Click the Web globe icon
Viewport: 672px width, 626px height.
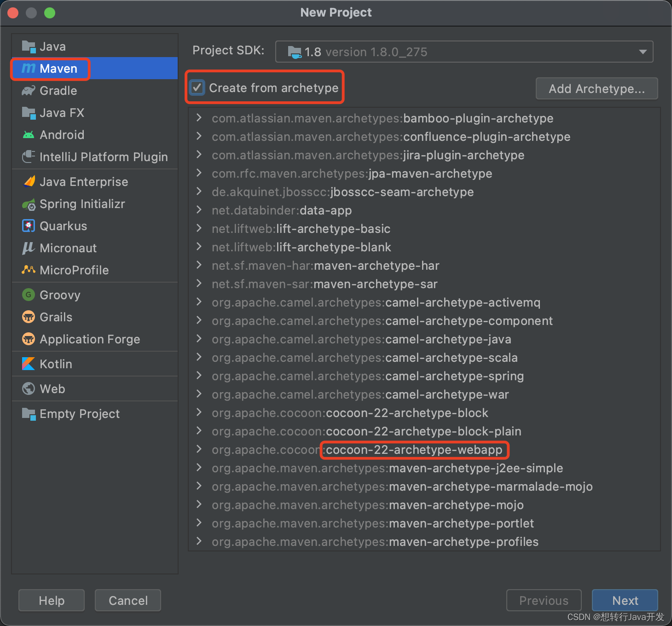point(29,389)
